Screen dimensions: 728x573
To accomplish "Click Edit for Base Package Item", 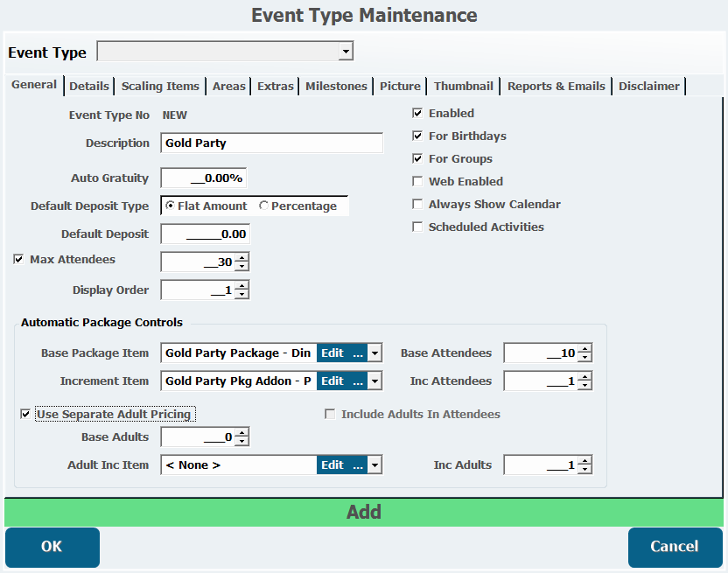I will coord(332,353).
